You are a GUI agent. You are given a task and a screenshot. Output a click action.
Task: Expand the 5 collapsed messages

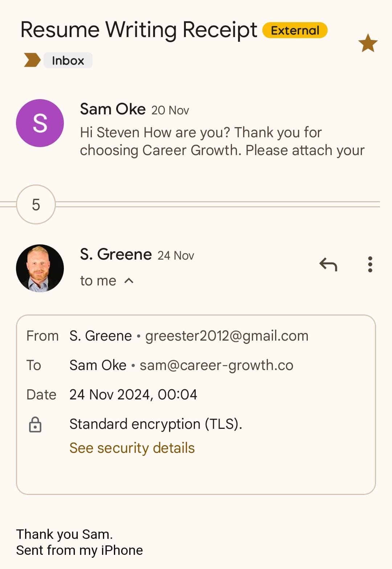(x=36, y=204)
